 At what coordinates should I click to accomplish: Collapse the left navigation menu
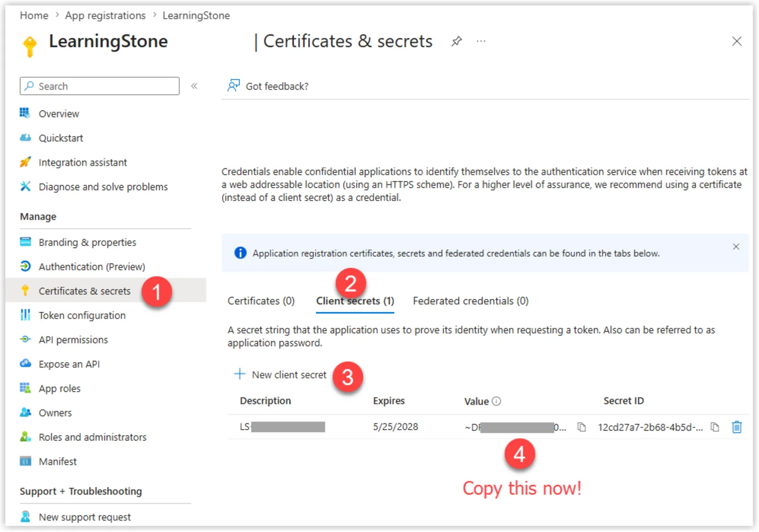194,86
